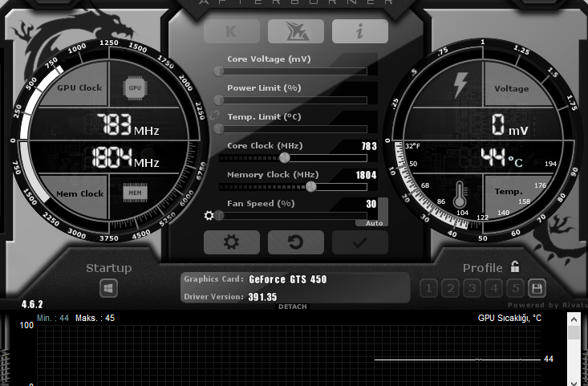Click the Fan Speed value 30 field
Image resolution: width=588 pixels, height=386 pixels.
(371, 204)
